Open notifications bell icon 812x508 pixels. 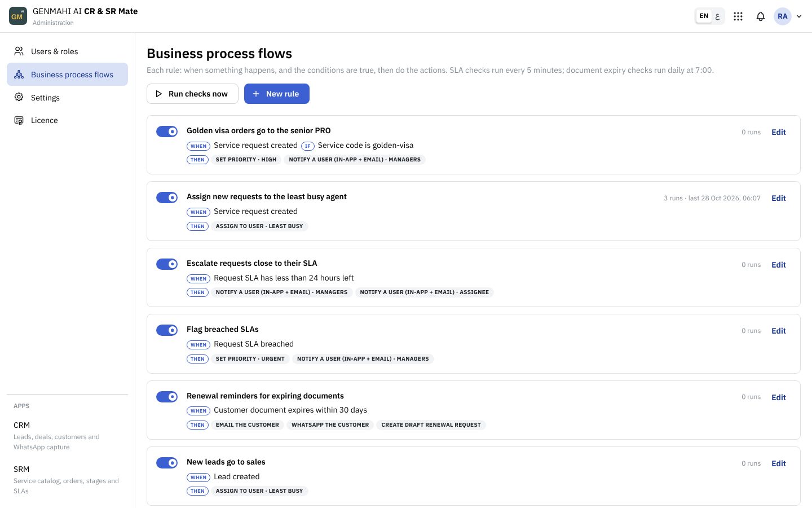[x=761, y=16]
